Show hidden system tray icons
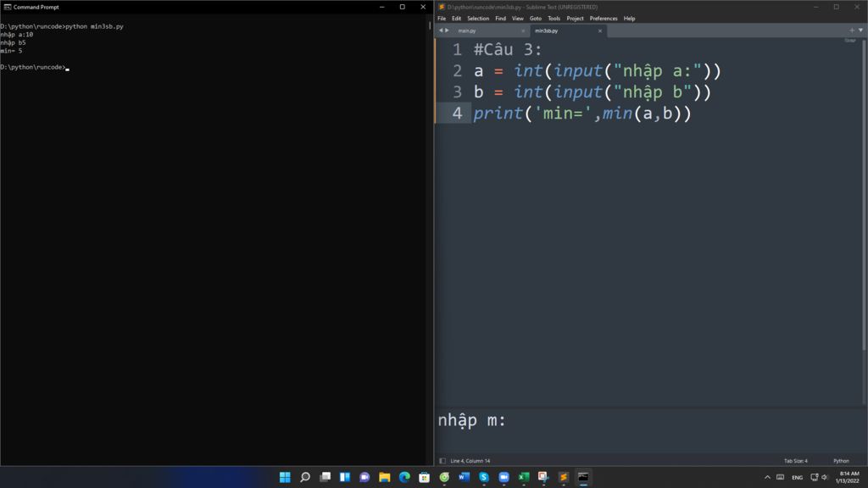The height and width of the screenshot is (488, 868). click(x=767, y=478)
